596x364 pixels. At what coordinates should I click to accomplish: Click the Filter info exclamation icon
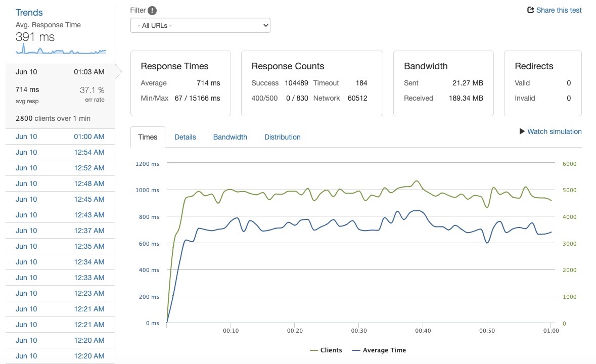152,11
